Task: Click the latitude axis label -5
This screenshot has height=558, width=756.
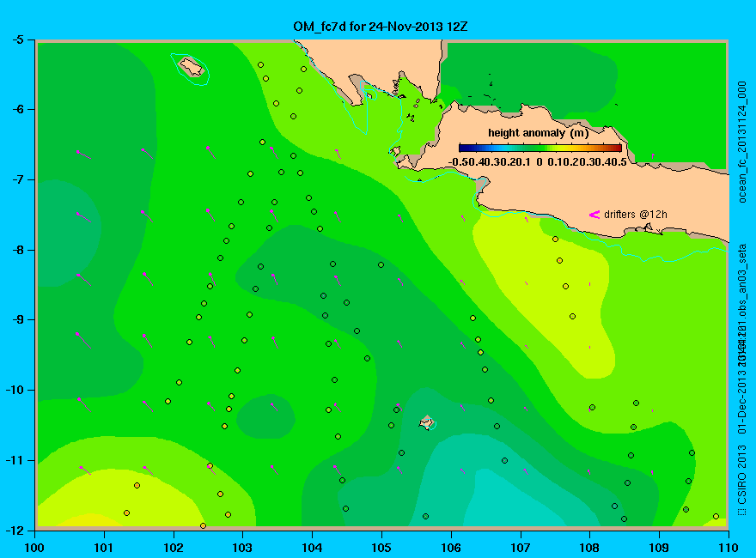Action: [17, 39]
